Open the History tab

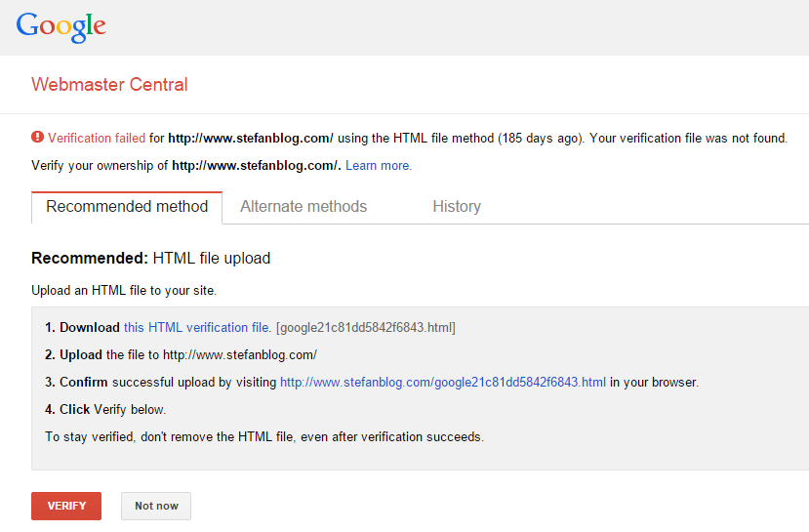[x=457, y=207]
